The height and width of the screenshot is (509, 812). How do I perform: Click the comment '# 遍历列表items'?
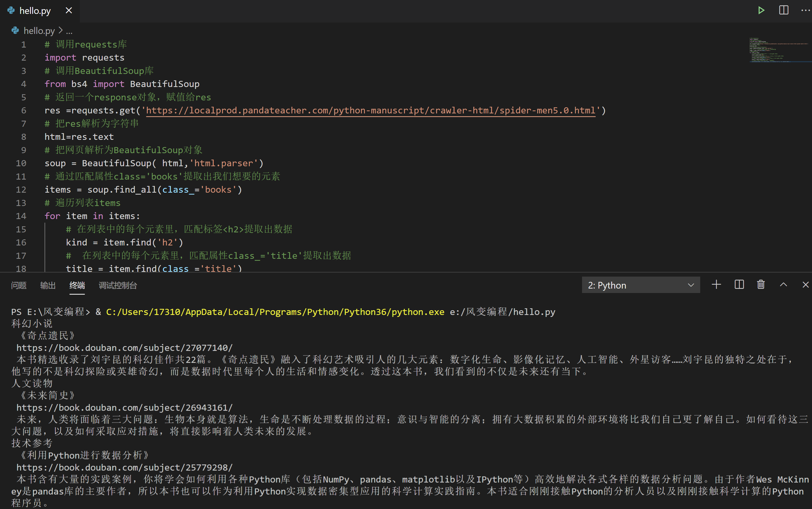[83, 203]
